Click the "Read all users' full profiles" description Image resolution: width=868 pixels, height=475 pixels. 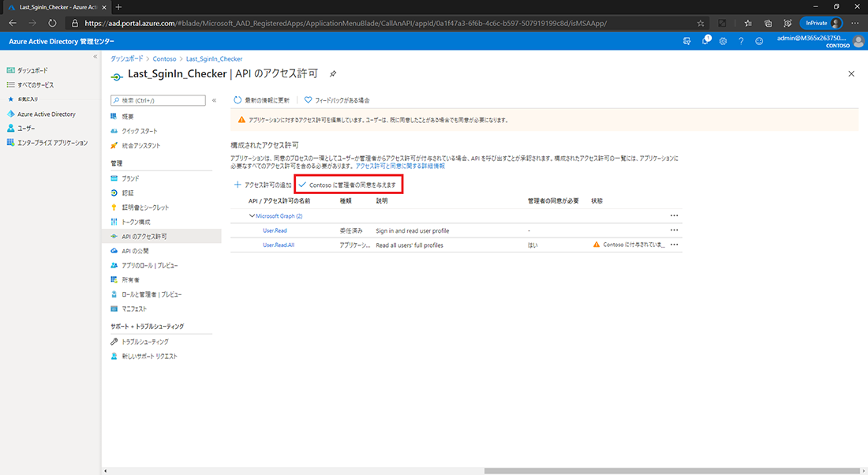(410, 245)
